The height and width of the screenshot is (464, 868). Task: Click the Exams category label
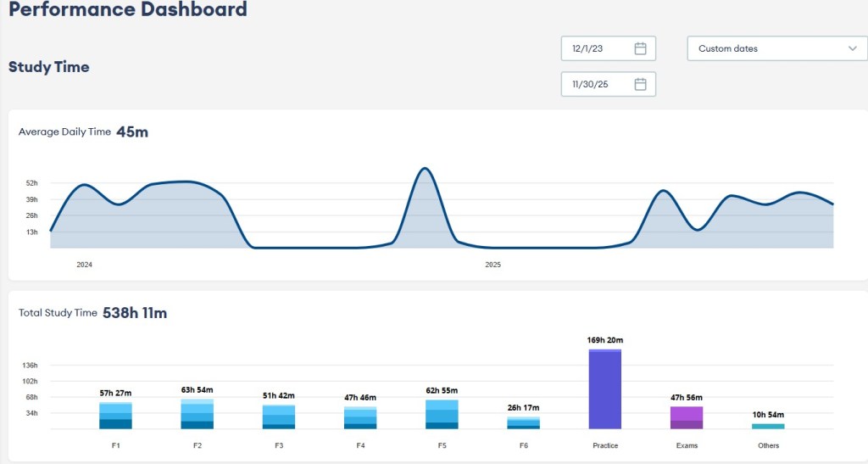pos(687,445)
